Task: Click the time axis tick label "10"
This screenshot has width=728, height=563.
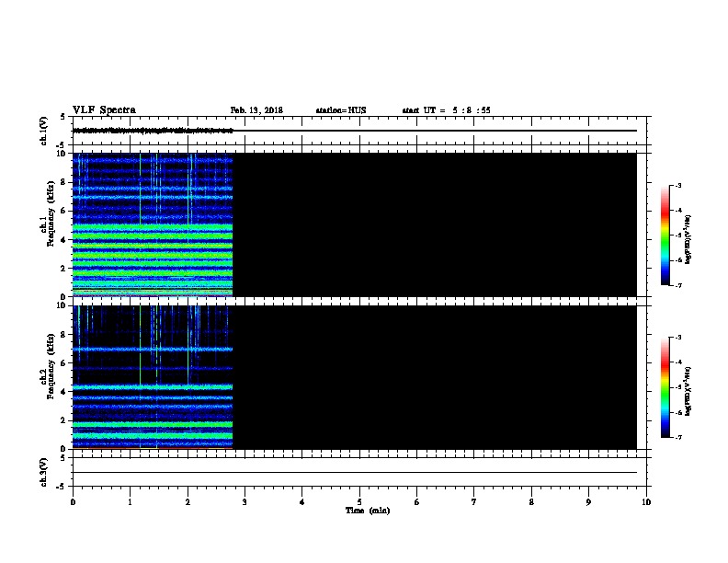Action: [646, 501]
